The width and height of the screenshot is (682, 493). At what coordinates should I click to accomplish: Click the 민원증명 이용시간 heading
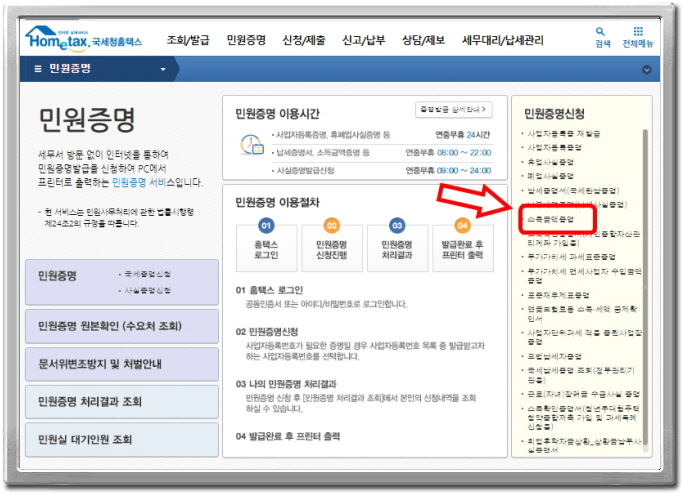pos(277,114)
